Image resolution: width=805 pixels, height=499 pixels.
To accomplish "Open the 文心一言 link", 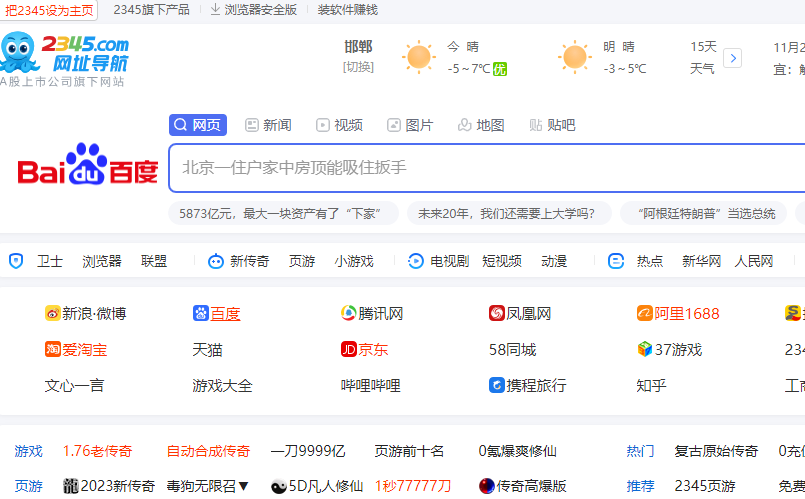I will click(74, 386).
